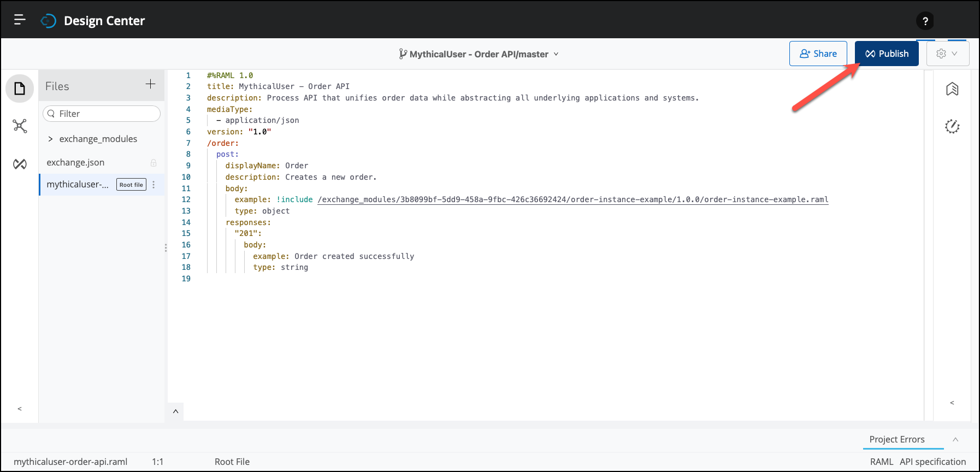
Task: Click the responses: key on line 14
Action: (248, 222)
